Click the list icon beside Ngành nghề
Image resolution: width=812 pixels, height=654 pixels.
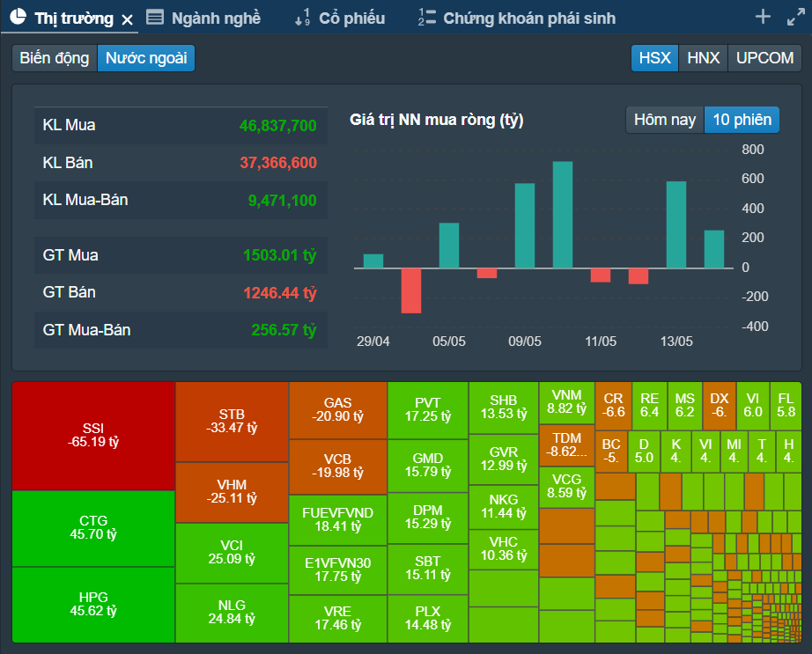(155, 18)
